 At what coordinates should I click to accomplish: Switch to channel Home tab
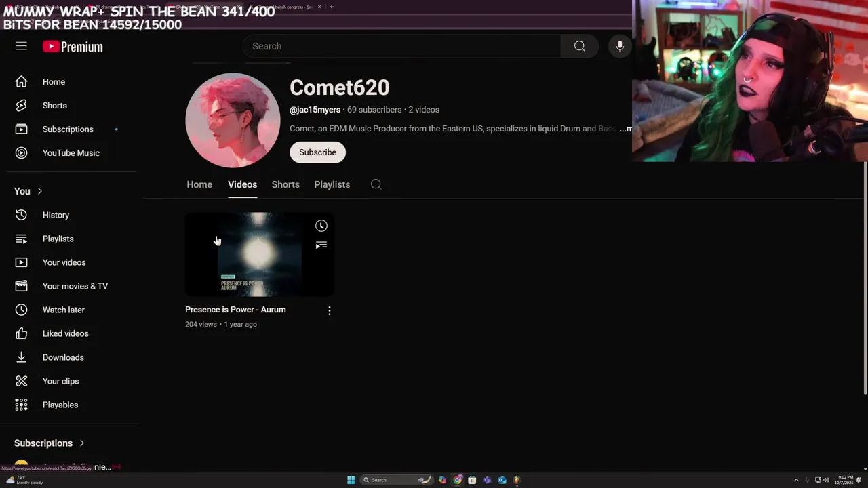tap(199, 184)
